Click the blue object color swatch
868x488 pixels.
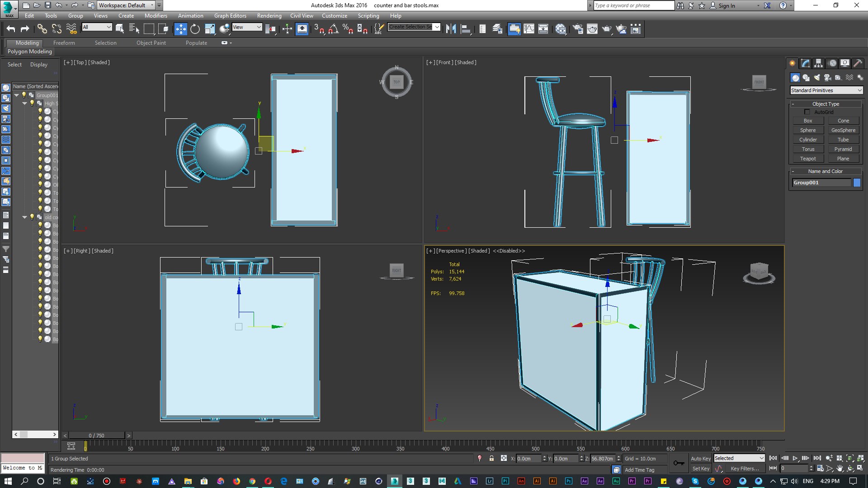point(857,183)
